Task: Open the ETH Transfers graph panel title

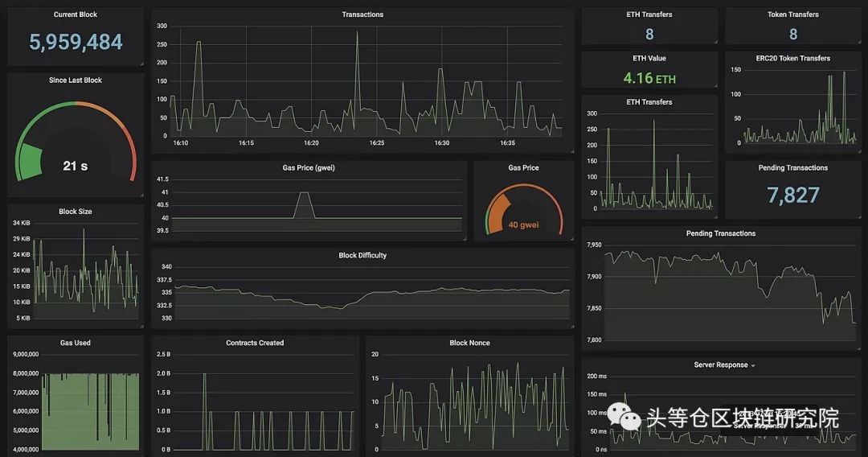Action: click(649, 102)
